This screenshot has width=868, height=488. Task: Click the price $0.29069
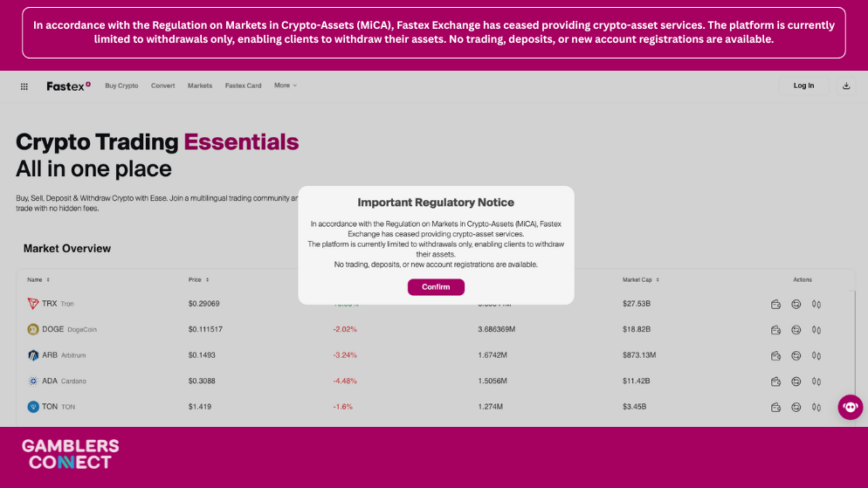203,303
